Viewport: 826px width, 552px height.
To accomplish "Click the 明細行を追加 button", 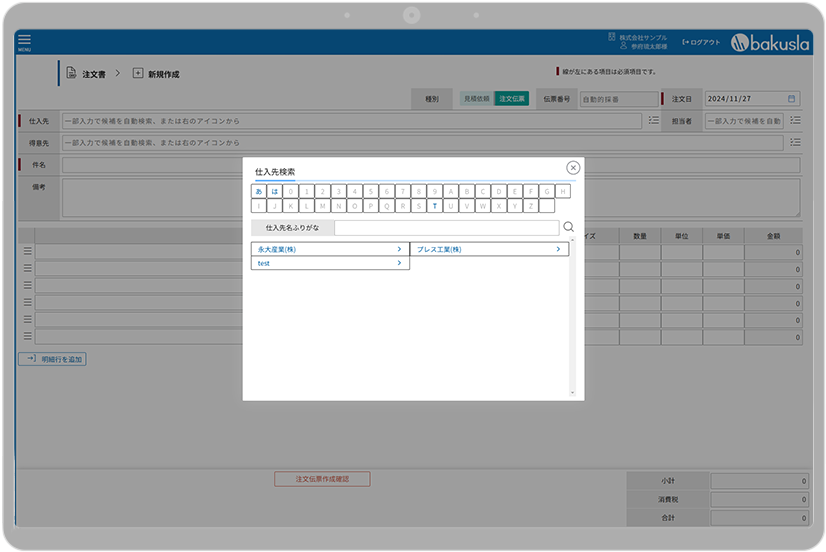I will click(52, 358).
